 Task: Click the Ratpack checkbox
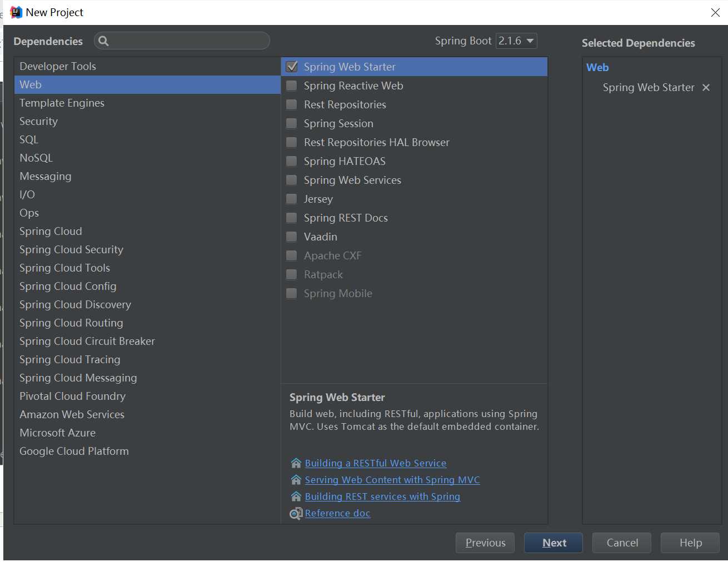[292, 274]
